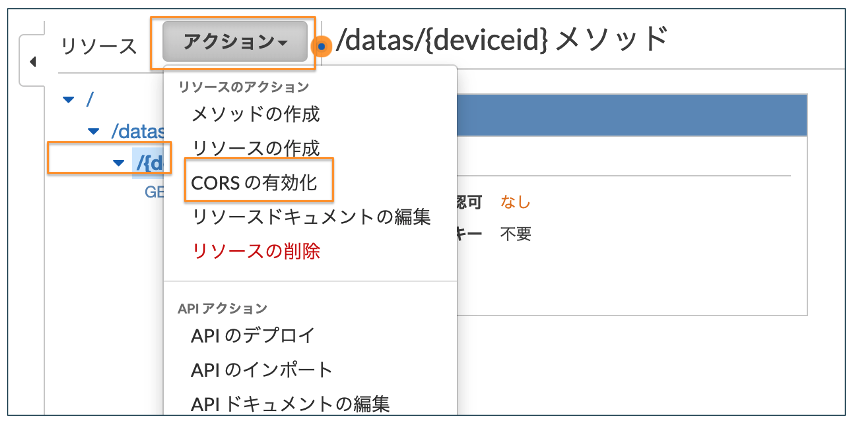
Task: Choose メソッドの作成 from the menu
Action: 255,115
